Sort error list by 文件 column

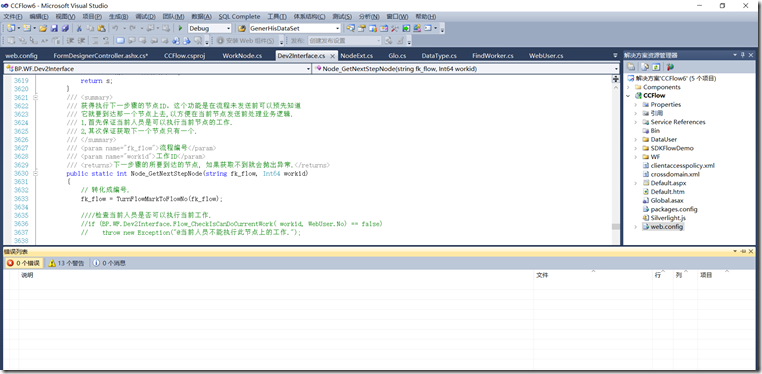pos(593,275)
